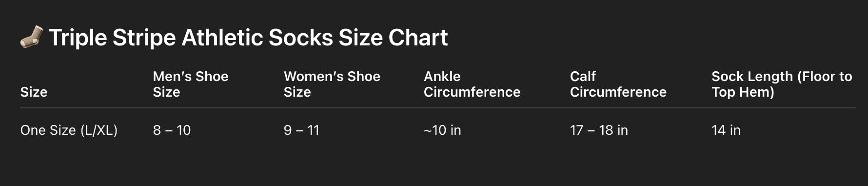Click the Ankle Circumference column header
868x186 pixels.
coord(472,84)
